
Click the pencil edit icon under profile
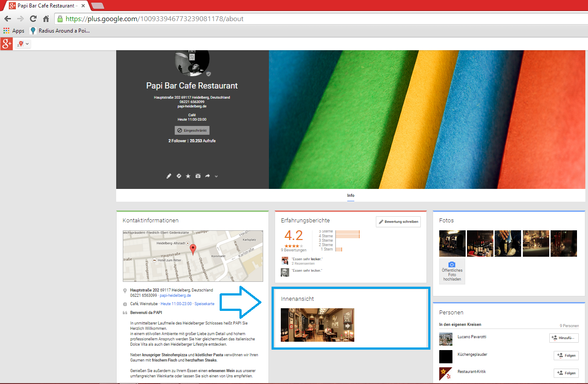(169, 176)
